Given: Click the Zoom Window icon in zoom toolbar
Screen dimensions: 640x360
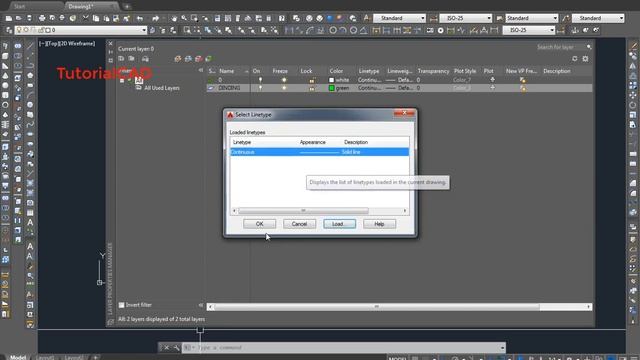Looking at the screenshot, I should [x=187, y=30].
